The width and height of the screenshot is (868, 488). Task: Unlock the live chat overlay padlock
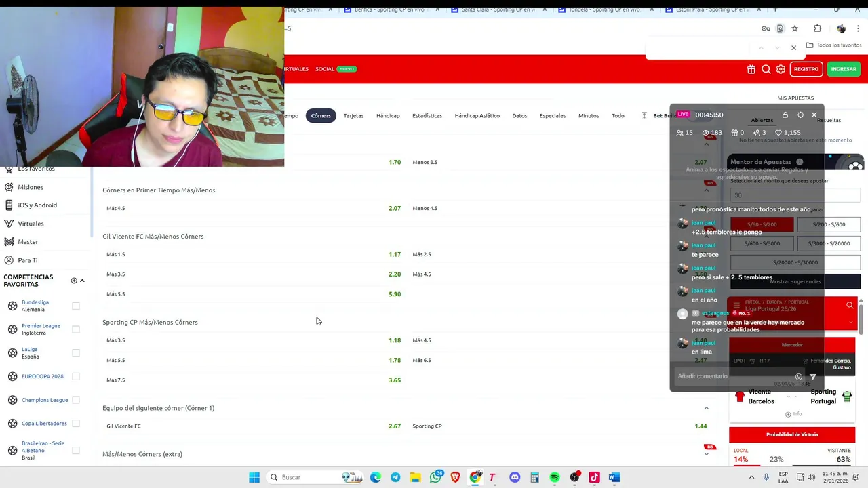click(785, 115)
